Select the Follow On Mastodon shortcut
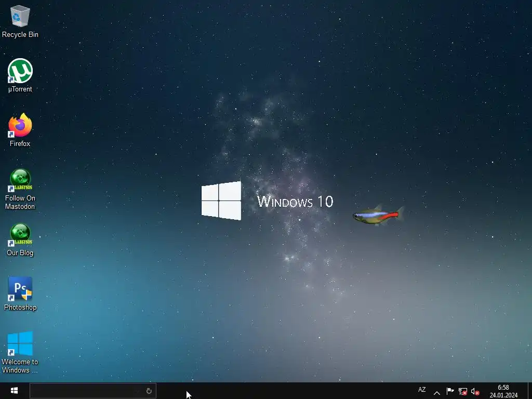The width and height of the screenshot is (532, 399). pyautogui.click(x=20, y=189)
